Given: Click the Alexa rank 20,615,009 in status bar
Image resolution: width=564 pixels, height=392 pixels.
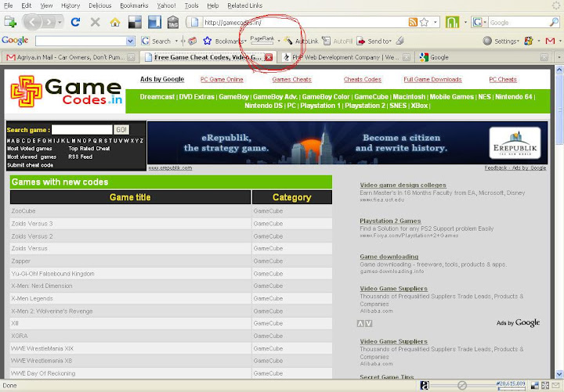Looking at the screenshot, I should pos(510,384).
